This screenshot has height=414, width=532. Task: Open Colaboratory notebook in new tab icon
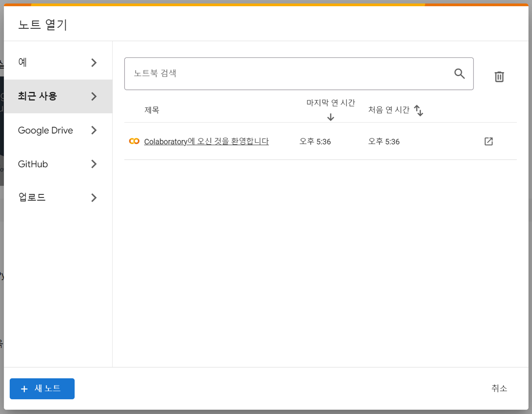click(489, 141)
